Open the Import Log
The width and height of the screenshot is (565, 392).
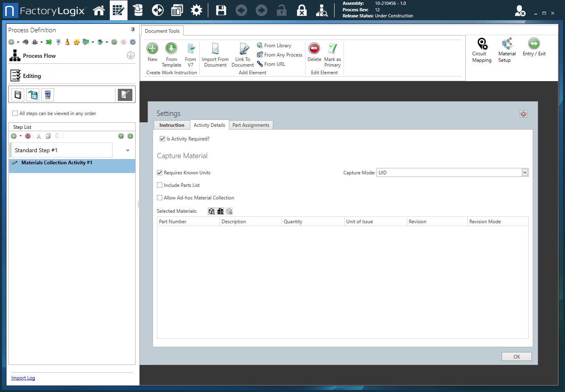click(x=23, y=377)
